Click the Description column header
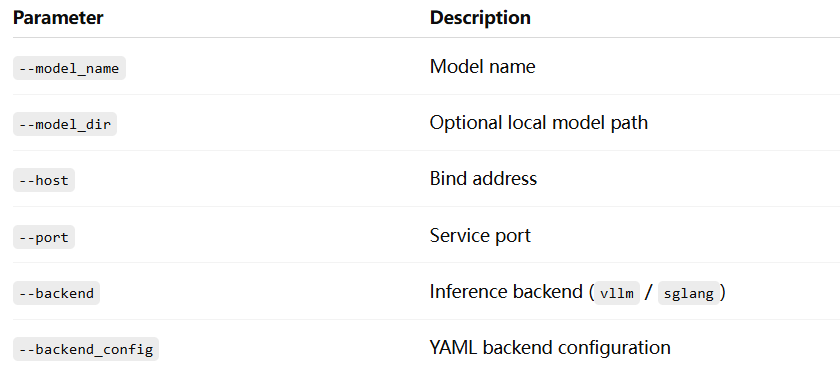This screenshot has height=373, width=840. click(480, 18)
